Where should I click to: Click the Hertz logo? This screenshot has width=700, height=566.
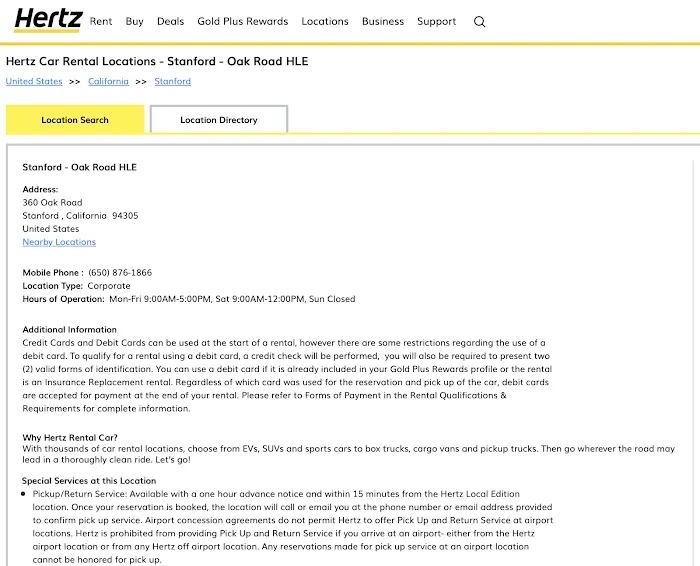pos(48,20)
